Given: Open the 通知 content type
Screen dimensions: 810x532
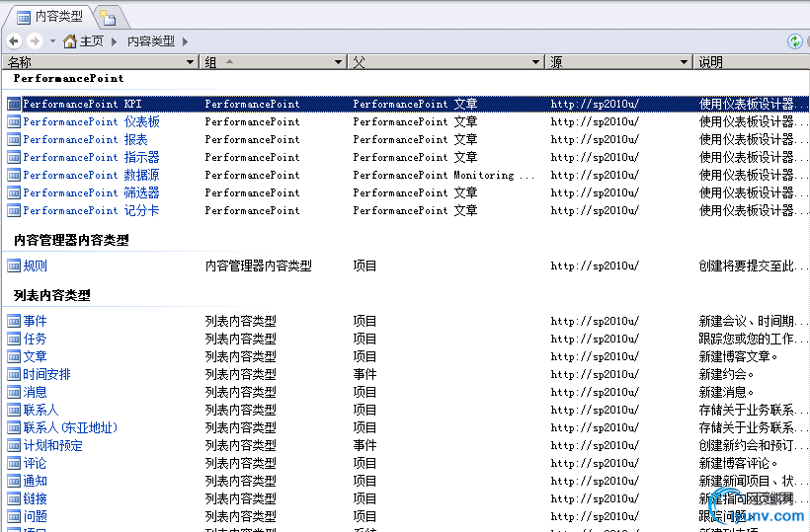Looking at the screenshot, I should click(x=36, y=481).
